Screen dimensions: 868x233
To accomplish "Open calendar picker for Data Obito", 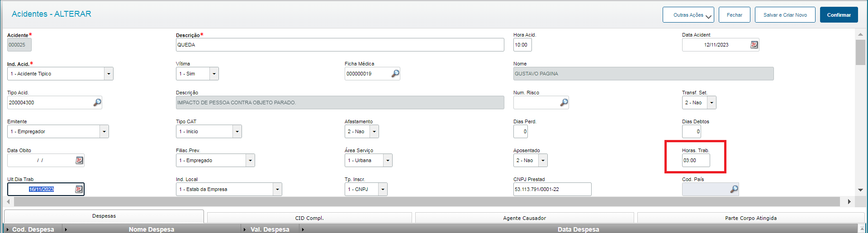I will point(79,160).
